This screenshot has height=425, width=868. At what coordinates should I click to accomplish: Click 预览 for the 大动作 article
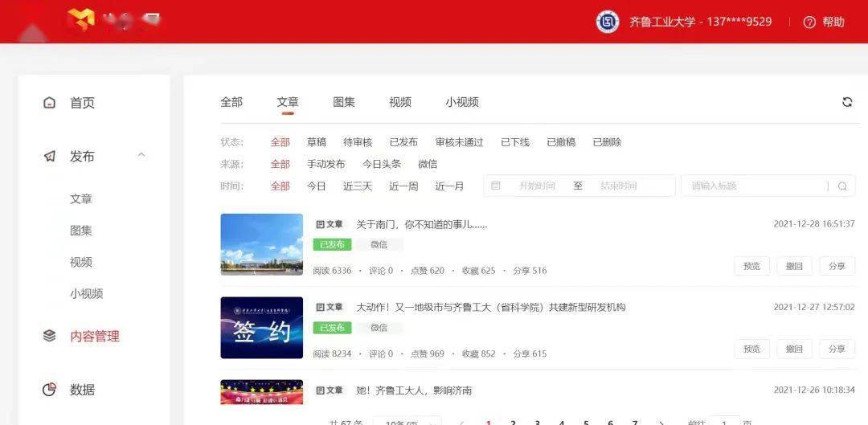751,349
